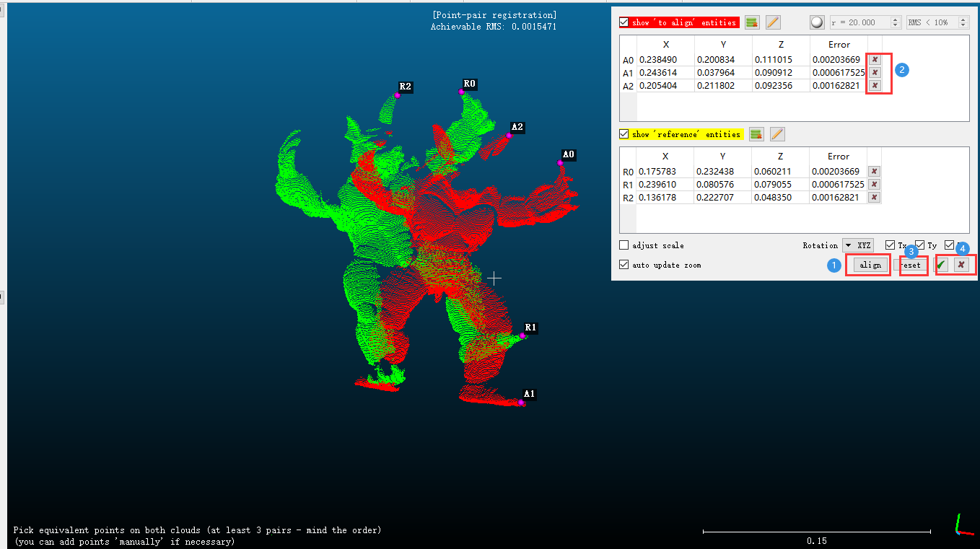Click the R0 point marker in 3D view
The height and width of the screenshot is (549, 980).
point(460,92)
